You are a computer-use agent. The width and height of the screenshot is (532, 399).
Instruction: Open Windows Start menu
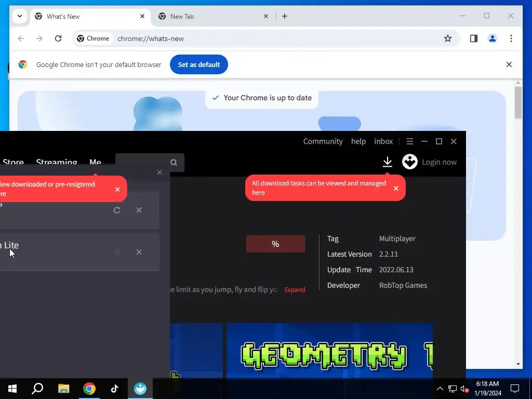pos(12,389)
